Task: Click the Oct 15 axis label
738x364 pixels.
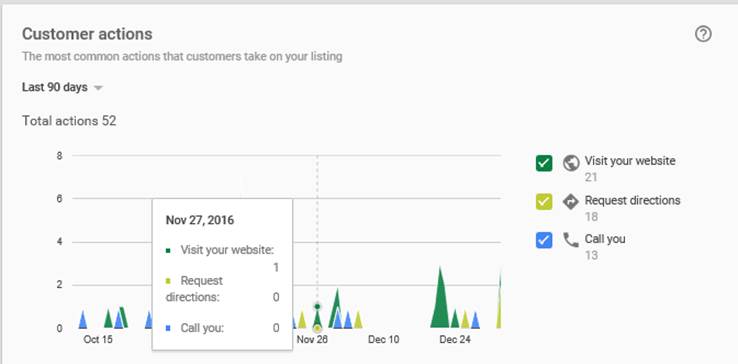Action: click(98, 340)
